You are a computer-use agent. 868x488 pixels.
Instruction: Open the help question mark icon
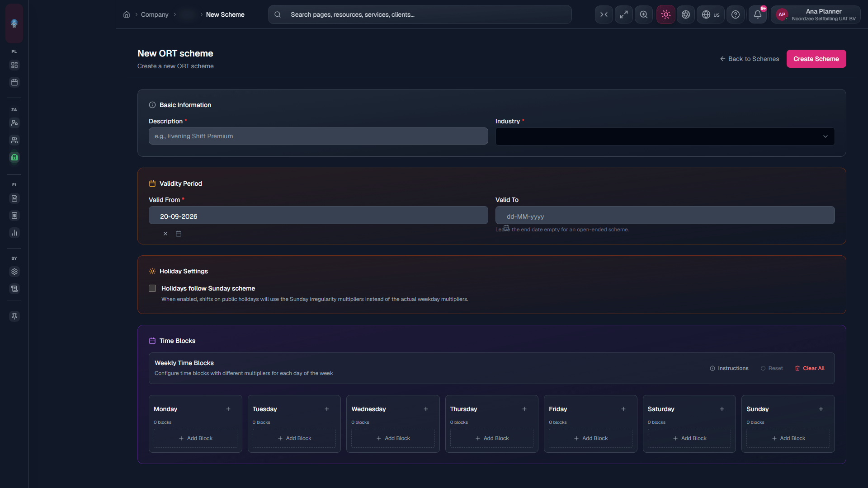pyautogui.click(x=736, y=14)
